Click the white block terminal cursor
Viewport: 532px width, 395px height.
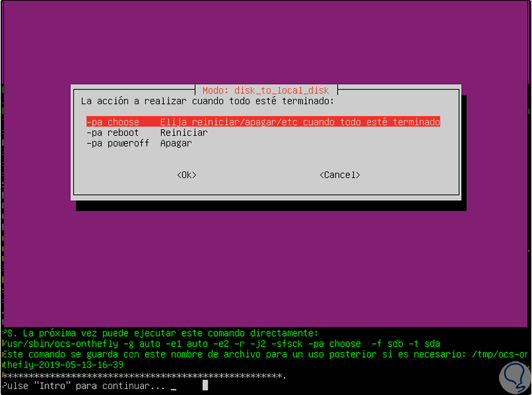click(205, 385)
